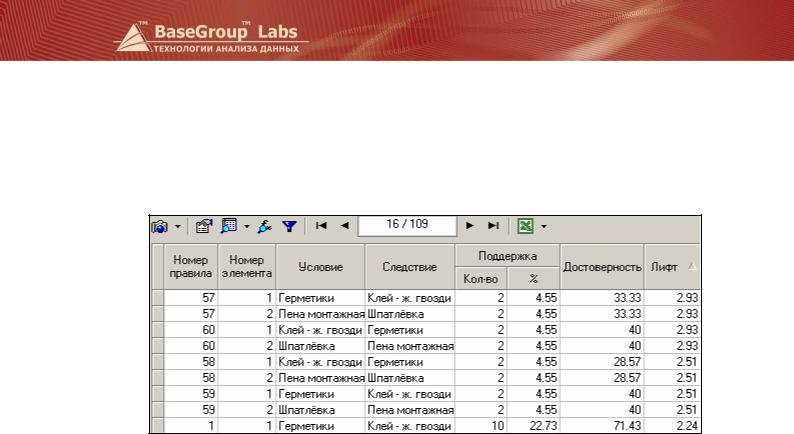The image size is (794, 434).
Task: Click the Поддержка group header
Action: coord(507,256)
